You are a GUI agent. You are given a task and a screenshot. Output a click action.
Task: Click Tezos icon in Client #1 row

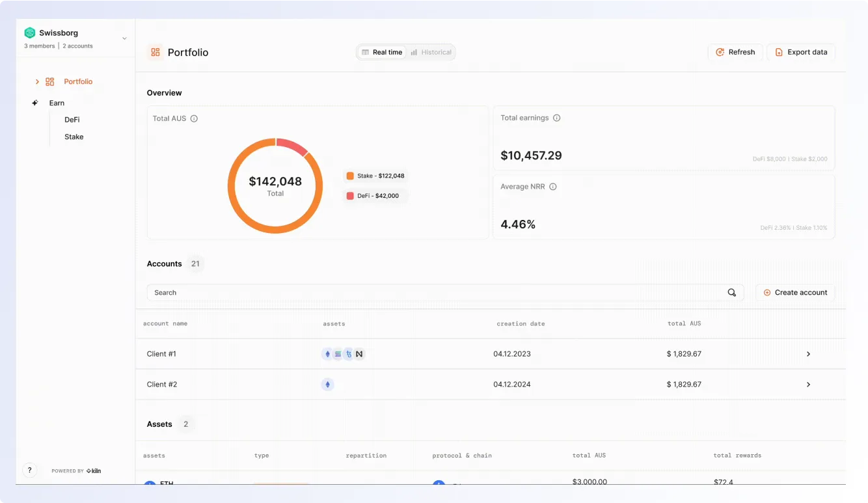point(349,354)
